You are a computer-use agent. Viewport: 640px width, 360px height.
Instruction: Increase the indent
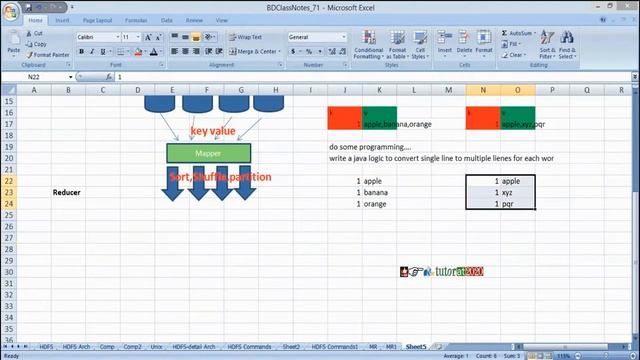pyautogui.click(x=219, y=51)
